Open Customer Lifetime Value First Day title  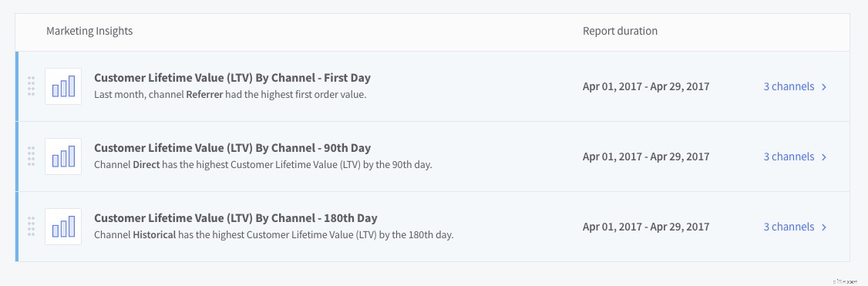[233, 78]
